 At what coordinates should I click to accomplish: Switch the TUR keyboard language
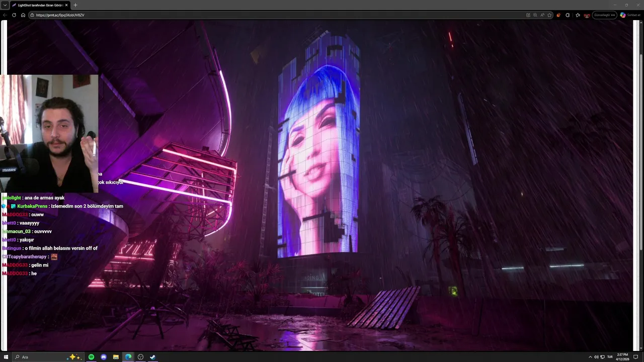(610, 357)
